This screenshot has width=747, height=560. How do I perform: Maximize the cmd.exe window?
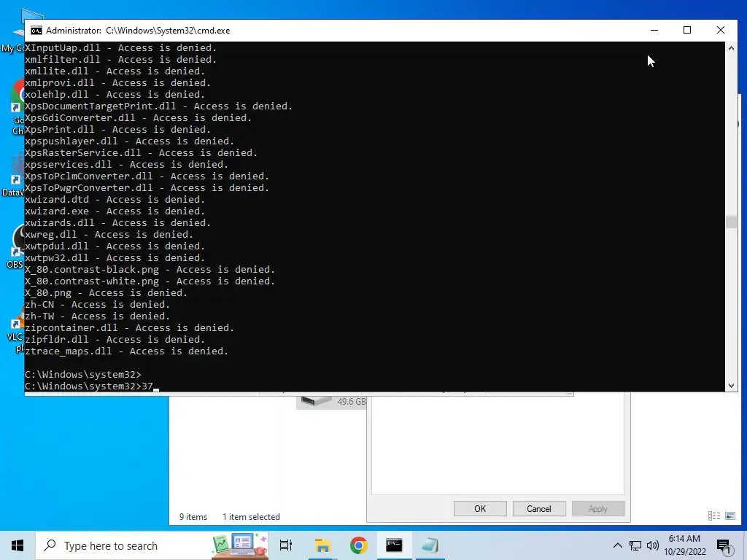coord(687,30)
